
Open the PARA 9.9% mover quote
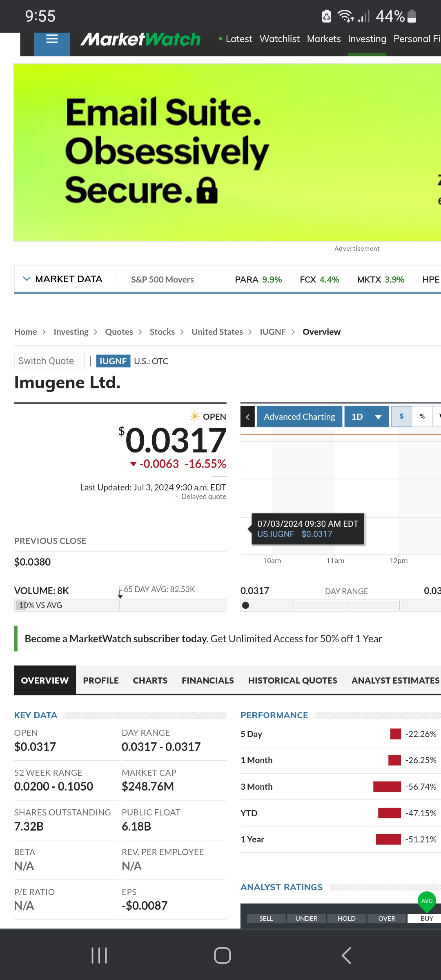[258, 280]
